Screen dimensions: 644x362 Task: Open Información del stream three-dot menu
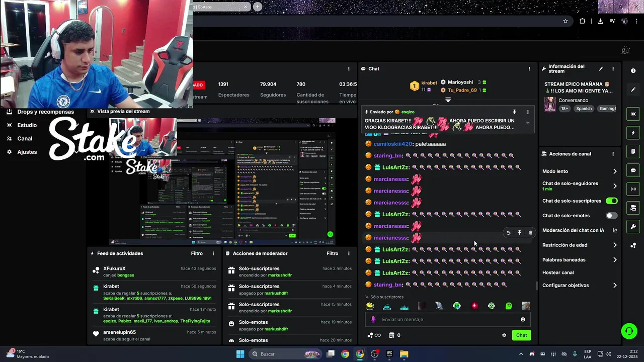click(613, 69)
